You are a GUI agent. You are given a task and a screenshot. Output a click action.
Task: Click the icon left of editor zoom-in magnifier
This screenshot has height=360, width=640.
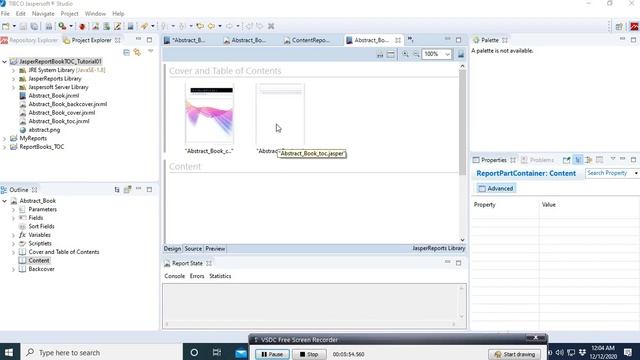click(x=391, y=54)
